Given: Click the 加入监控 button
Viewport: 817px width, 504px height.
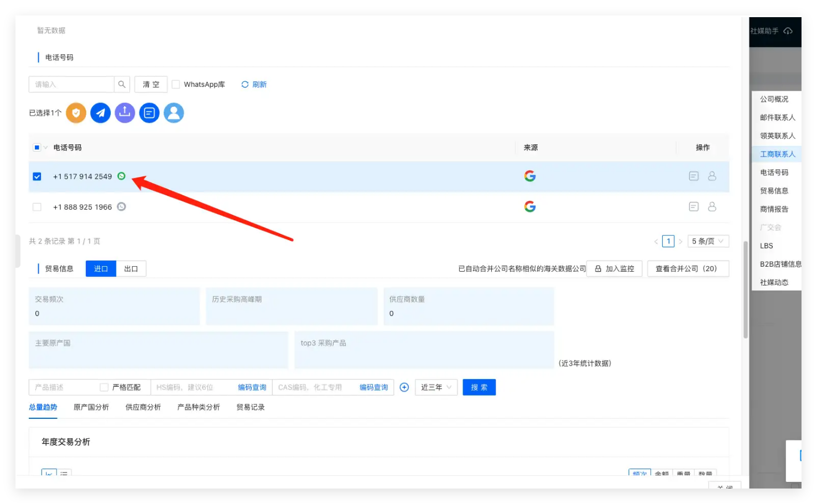Looking at the screenshot, I should point(614,269).
